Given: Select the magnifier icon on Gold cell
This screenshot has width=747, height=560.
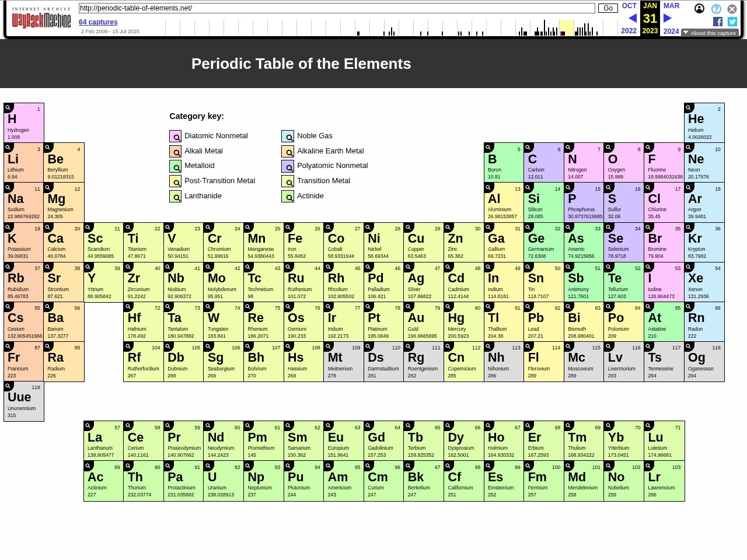Looking at the screenshot, I should click(409, 307).
